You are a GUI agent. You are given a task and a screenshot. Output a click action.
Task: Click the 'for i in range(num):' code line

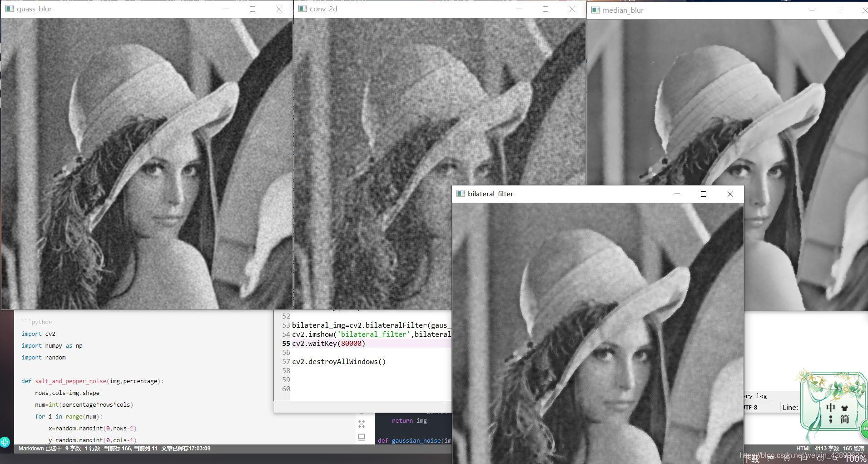[69, 416]
